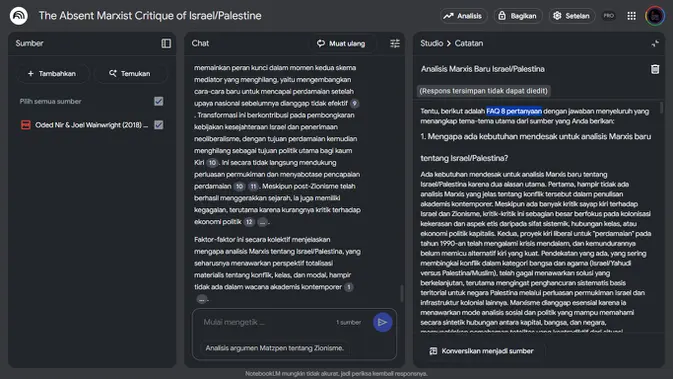
Task: Expand the collapsed citations at chat end
Action: pos(201,299)
